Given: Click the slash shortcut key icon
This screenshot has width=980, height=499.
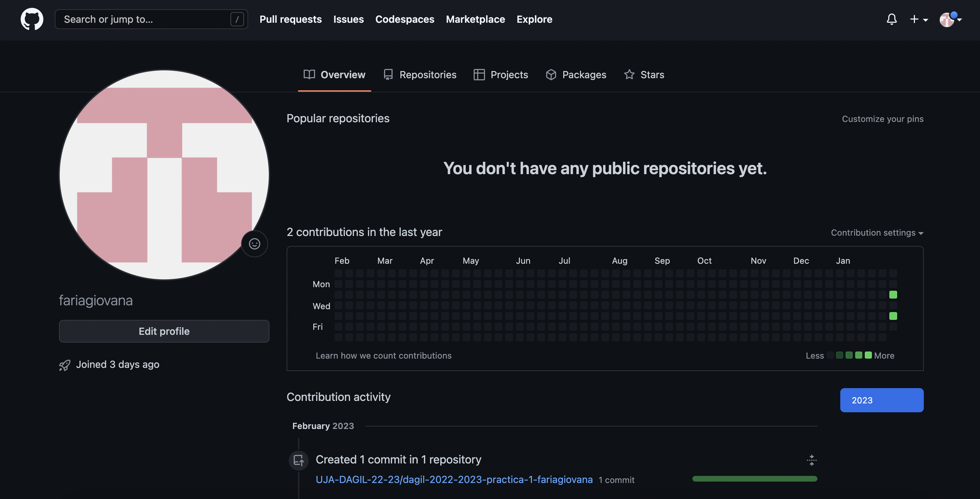Looking at the screenshot, I should point(236,19).
